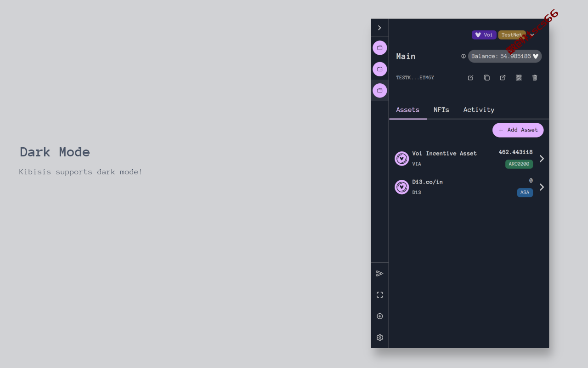
Task: Click the Dark Mode heading
Action: [x=55, y=152]
